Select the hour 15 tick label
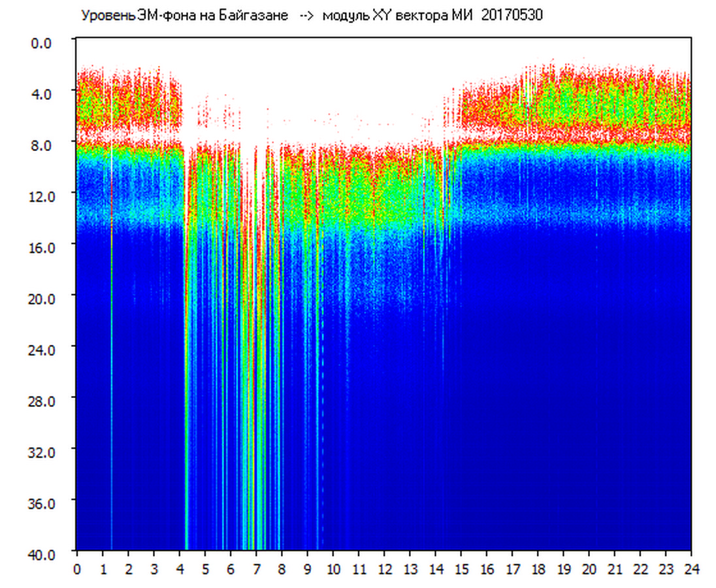Viewport: 716px width, 588px height. click(461, 569)
